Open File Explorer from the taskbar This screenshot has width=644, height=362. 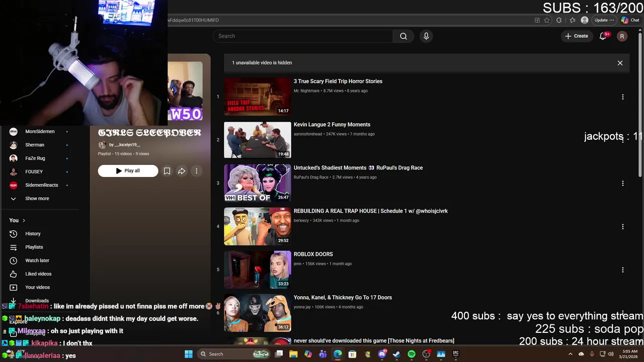coord(293,354)
